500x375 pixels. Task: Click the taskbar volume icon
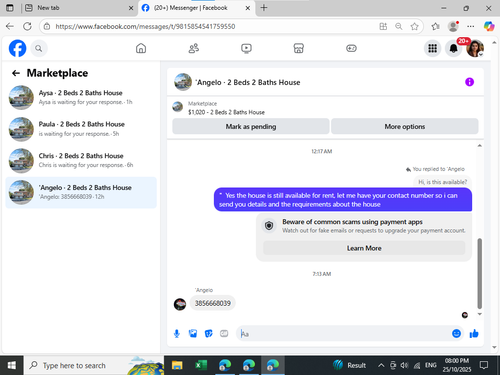404,365
